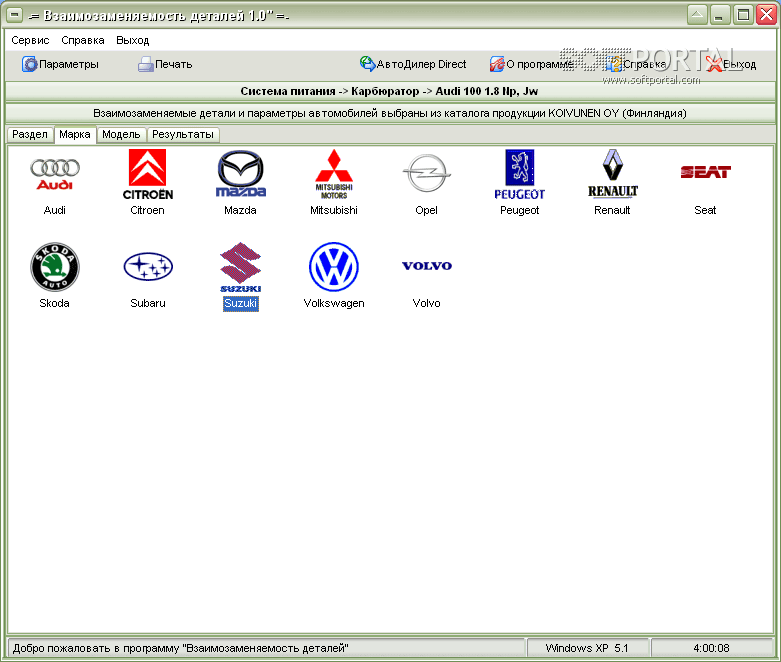The width and height of the screenshot is (781, 662).
Task: Open Справка help toolbar button
Action: tap(637, 64)
